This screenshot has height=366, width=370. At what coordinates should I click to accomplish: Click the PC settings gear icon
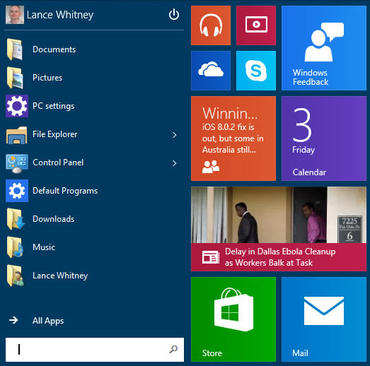click(17, 106)
